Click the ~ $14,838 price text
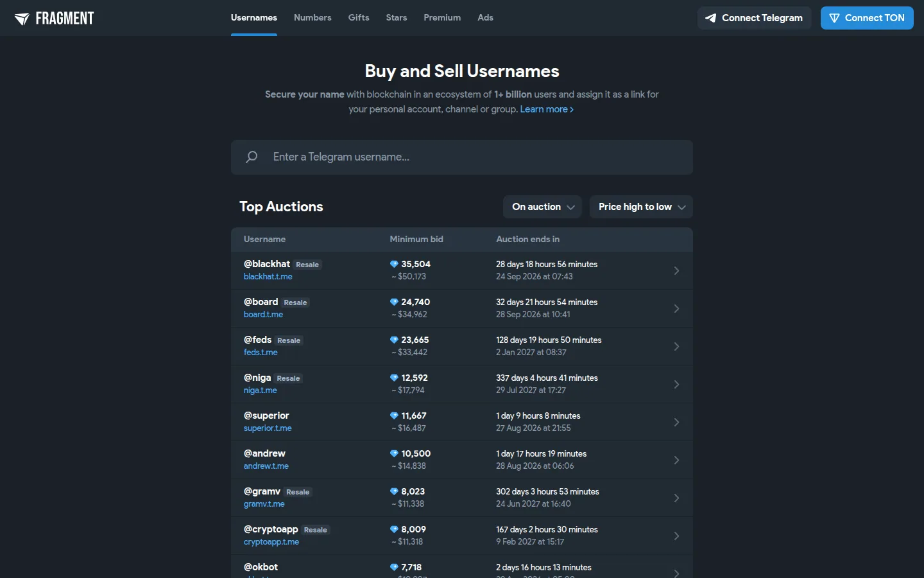Image resolution: width=924 pixels, height=578 pixels. (x=409, y=466)
